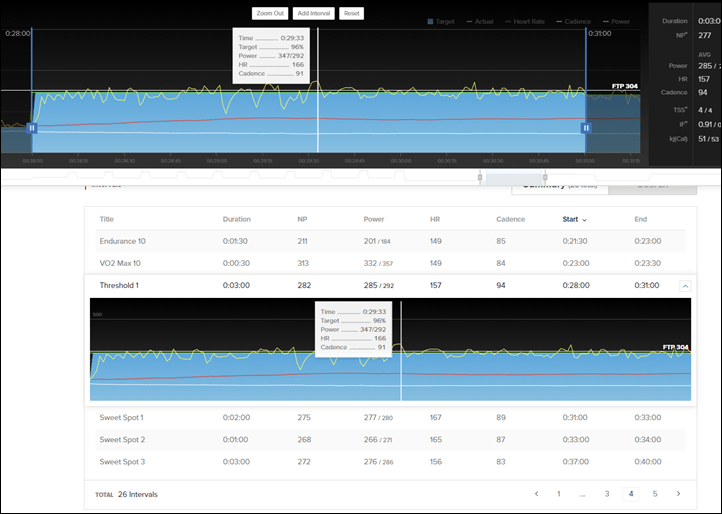Open page 3 of intervals
Screen dimensions: 722x514
606,494
